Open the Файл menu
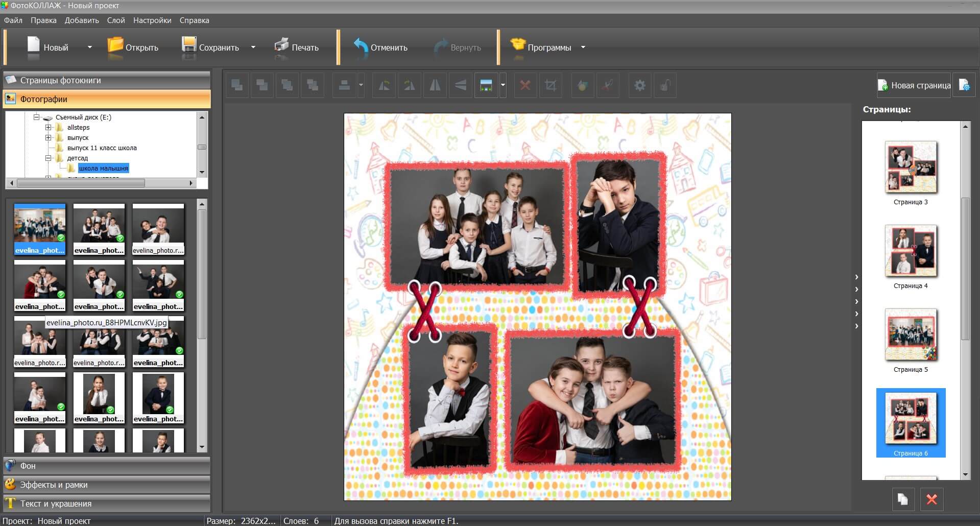 [13, 20]
